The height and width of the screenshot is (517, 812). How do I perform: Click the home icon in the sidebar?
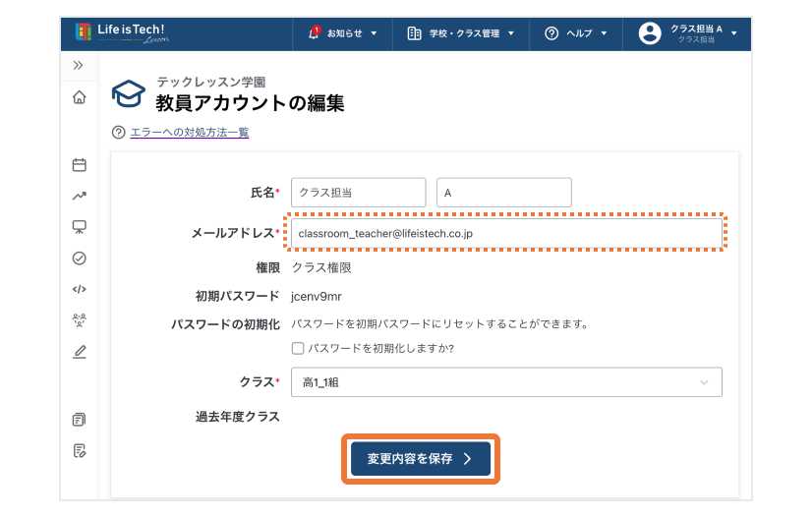[80, 96]
